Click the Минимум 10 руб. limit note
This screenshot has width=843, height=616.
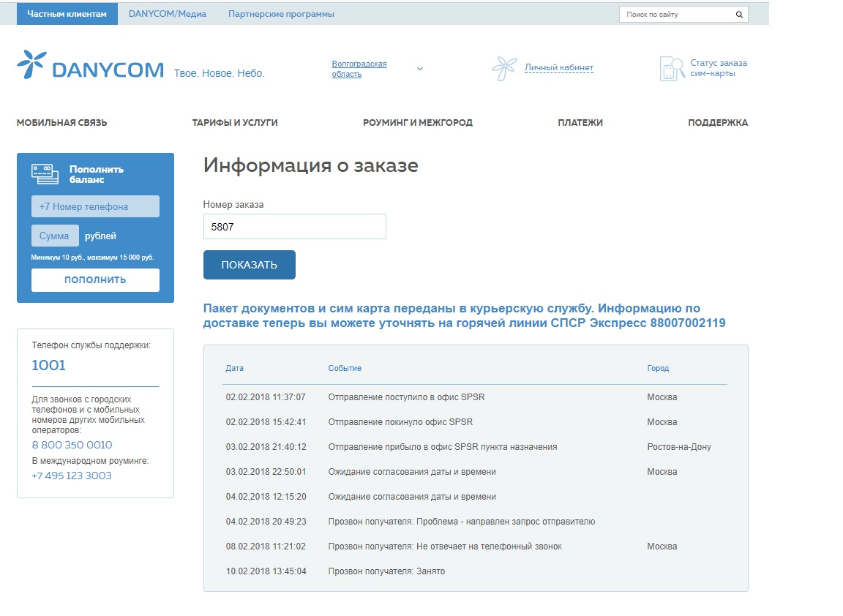coord(92,258)
